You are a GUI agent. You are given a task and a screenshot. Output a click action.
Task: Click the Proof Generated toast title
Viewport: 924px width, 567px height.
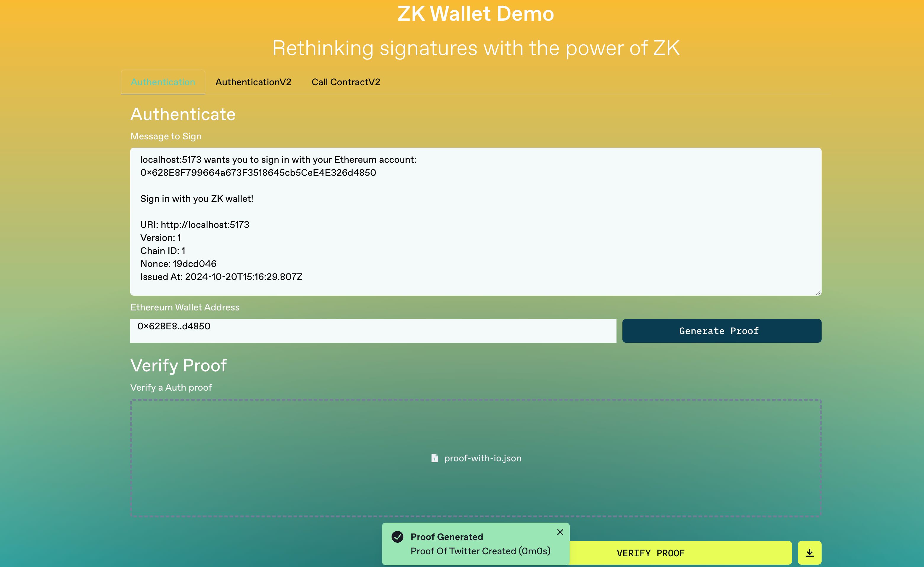[447, 537]
